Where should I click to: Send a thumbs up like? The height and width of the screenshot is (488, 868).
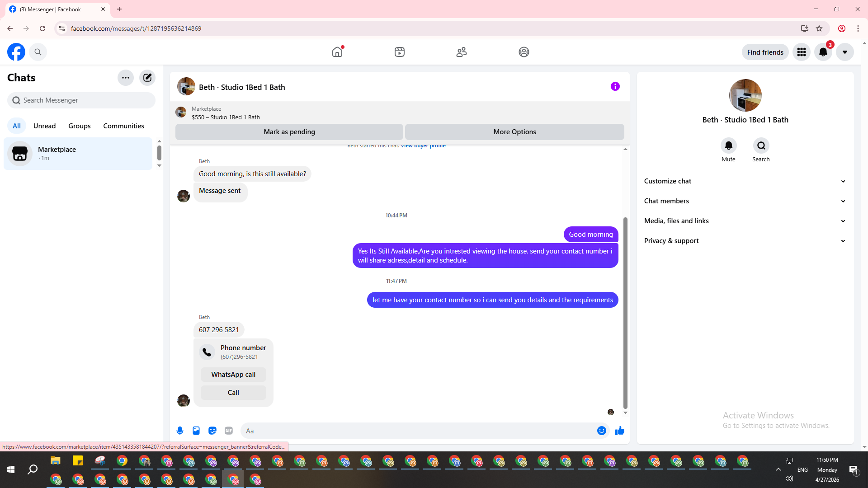(620, 431)
